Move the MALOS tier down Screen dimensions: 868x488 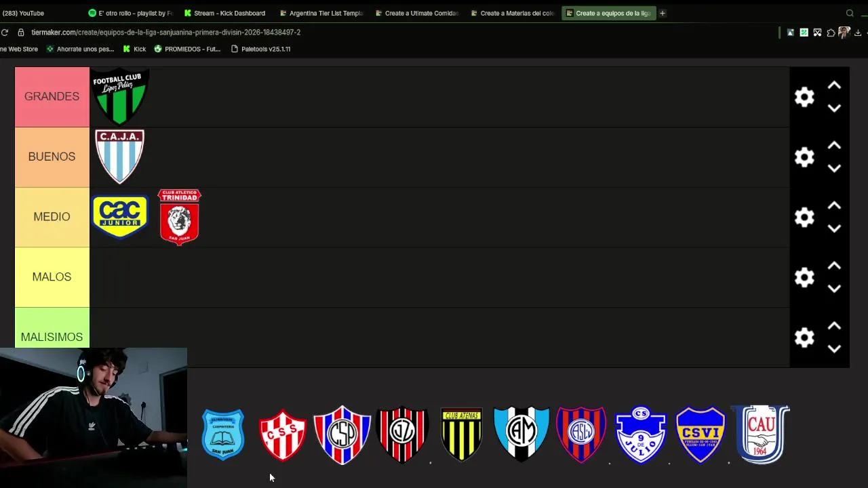[834, 289]
